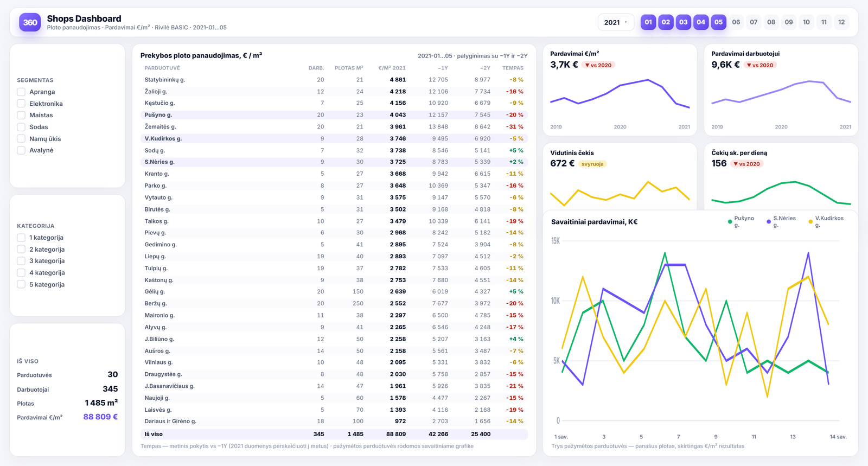The image size is (868, 466).
Task: Click the Pušyno g. green legend dot
Action: [730, 222]
